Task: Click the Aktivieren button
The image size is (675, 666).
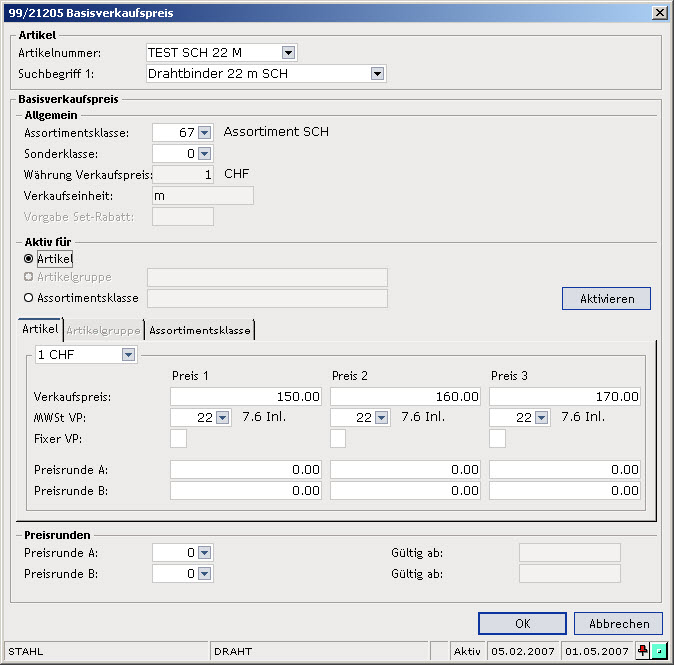Action: (606, 298)
